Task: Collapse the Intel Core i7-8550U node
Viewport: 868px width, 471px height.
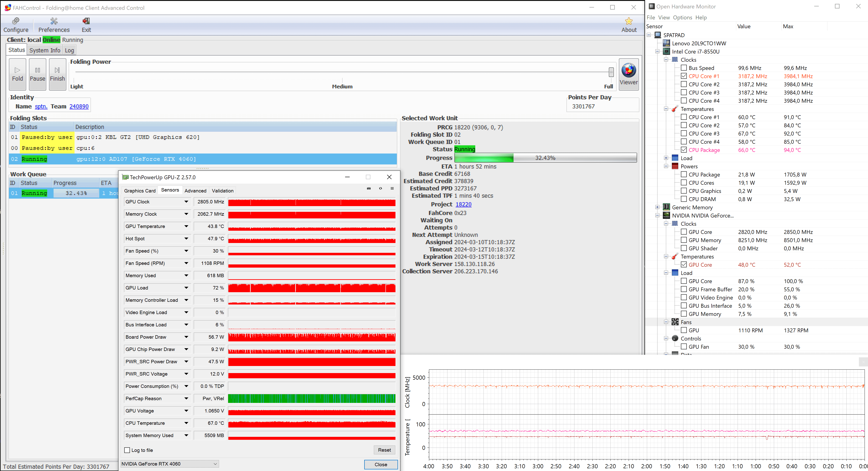Action: point(657,51)
